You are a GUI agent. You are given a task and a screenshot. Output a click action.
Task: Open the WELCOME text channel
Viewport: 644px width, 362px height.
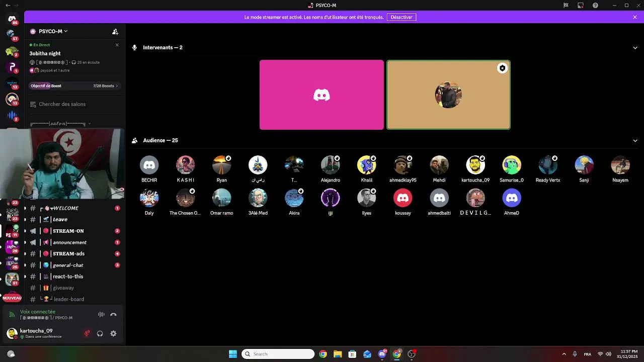[74, 208]
